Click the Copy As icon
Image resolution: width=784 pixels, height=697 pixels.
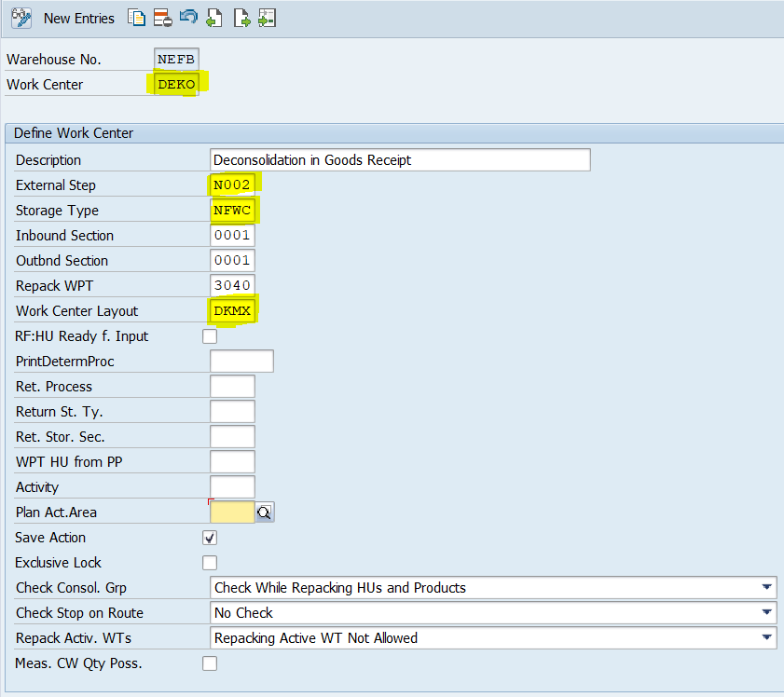click(137, 18)
